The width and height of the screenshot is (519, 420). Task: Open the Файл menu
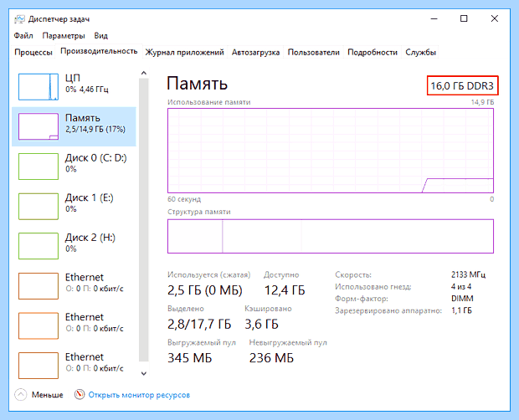click(x=23, y=36)
